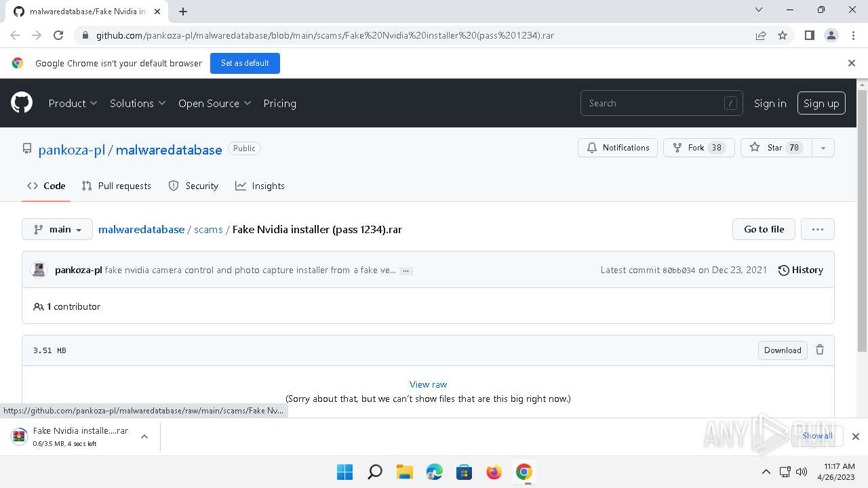Viewport: 868px width, 488px height.
Task: Open the Insights tab
Action: 260,186
